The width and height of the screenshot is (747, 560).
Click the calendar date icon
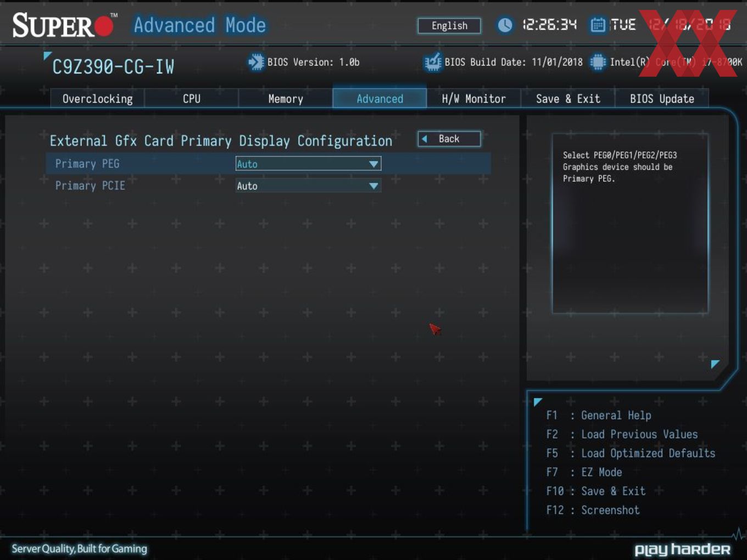tap(598, 25)
